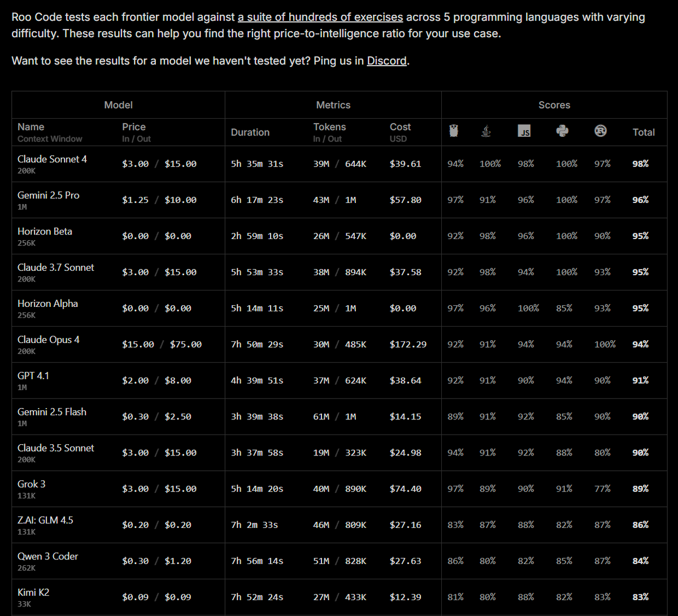Click the 6h 17m 23s duration
Screen dimensions: 678x616
(x=257, y=200)
